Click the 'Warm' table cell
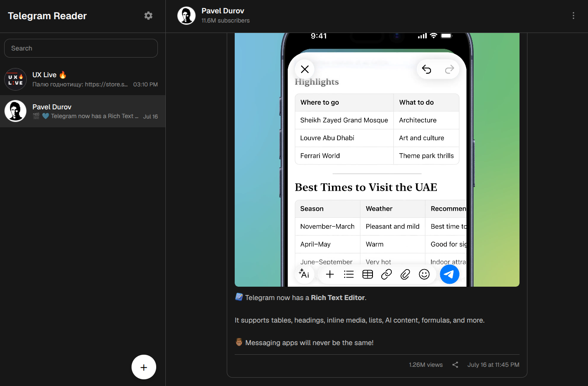This screenshot has width=588, height=386. pyautogui.click(x=393, y=244)
